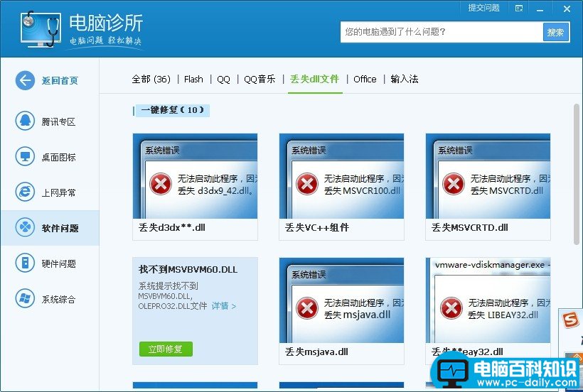This screenshot has width=583, height=392.
Task: Open the 腾讯专区 penguin icon
Action: coord(25,121)
